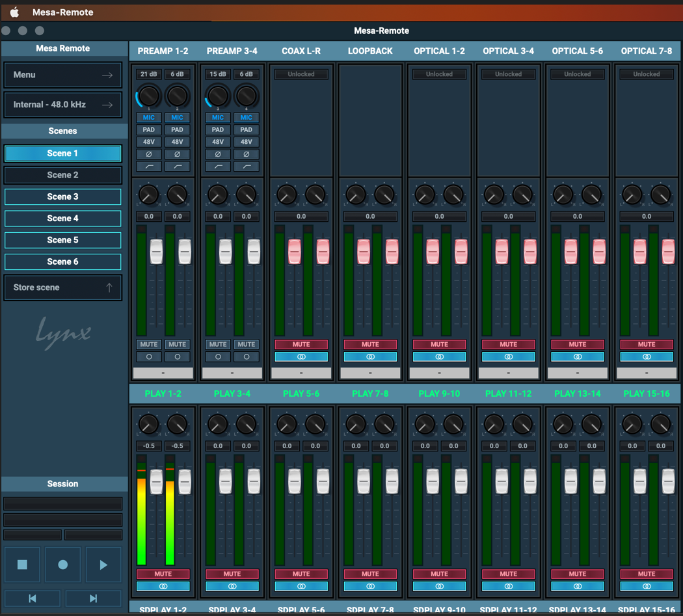Screen dimensions: 683x616
Task: Toggle MIC mode on preamp input 3
Action: point(218,118)
